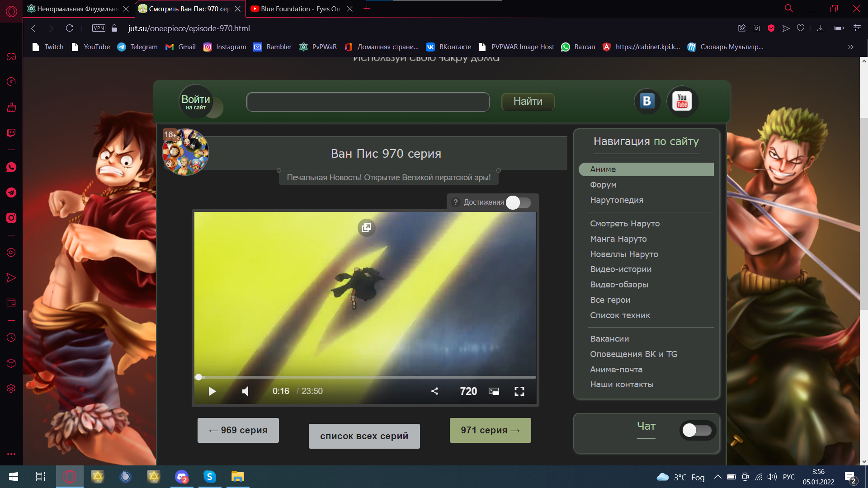
Task: Toggle the Достижения switch
Action: point(518,202)
